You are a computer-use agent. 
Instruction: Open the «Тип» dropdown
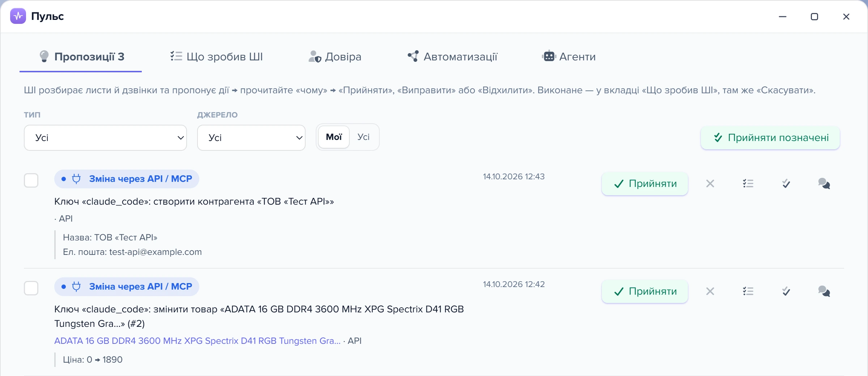[105, 138]
